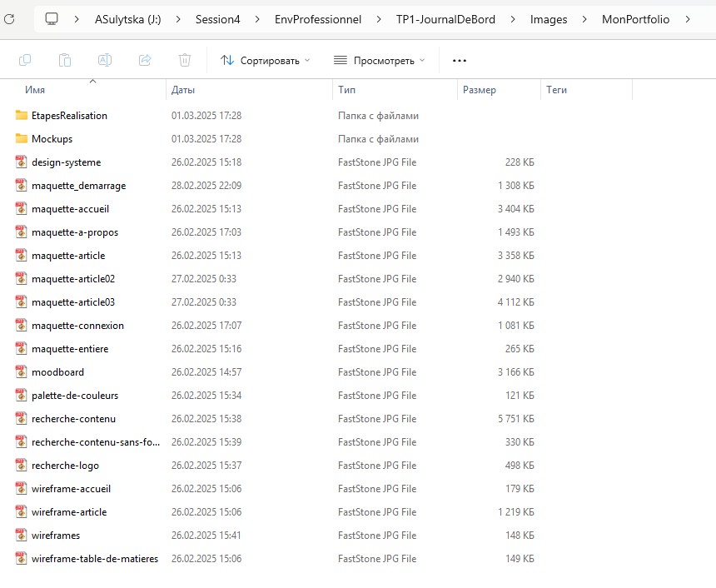Select the Mockups folder
Viewport: 716px width, 588px height.
52,139
